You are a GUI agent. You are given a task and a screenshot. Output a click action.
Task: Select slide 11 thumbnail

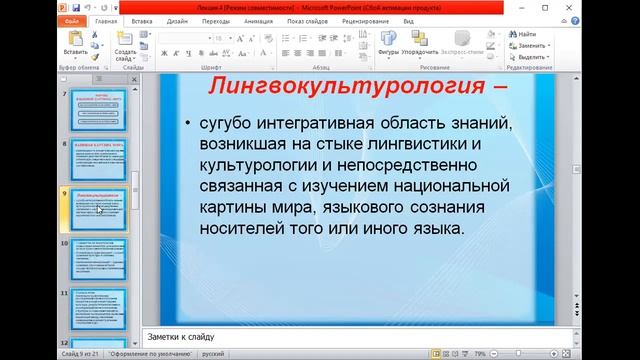(98, 309)
